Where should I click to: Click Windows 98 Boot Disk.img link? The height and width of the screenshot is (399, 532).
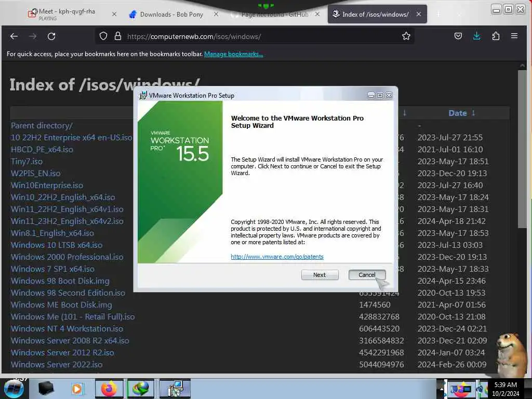[x=60, y=281]
